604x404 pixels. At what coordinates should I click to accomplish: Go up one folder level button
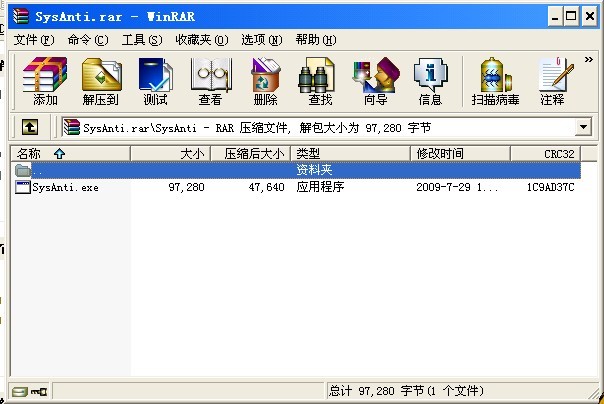pyautogui.click(x=30, y=127)
